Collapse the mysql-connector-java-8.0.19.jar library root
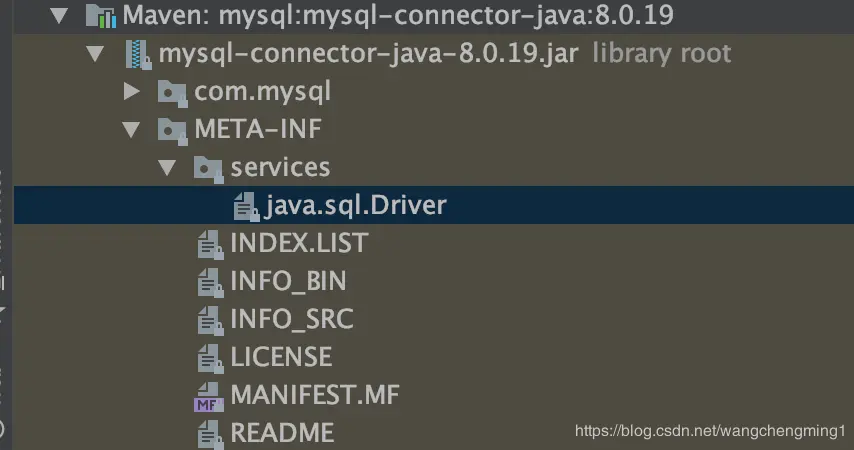Screen dimensions: 854x450 coord(95,53)
